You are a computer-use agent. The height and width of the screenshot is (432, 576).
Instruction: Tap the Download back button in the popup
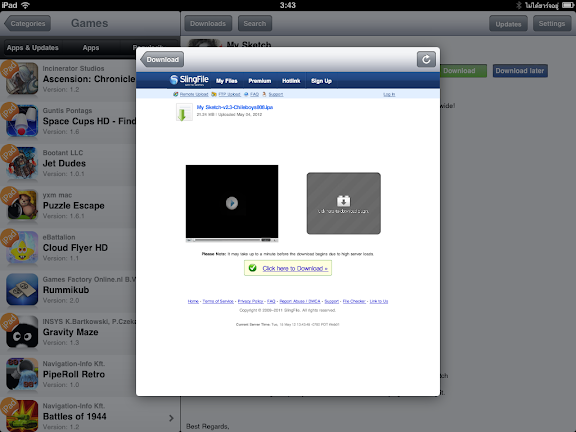(x=162, y=60)
